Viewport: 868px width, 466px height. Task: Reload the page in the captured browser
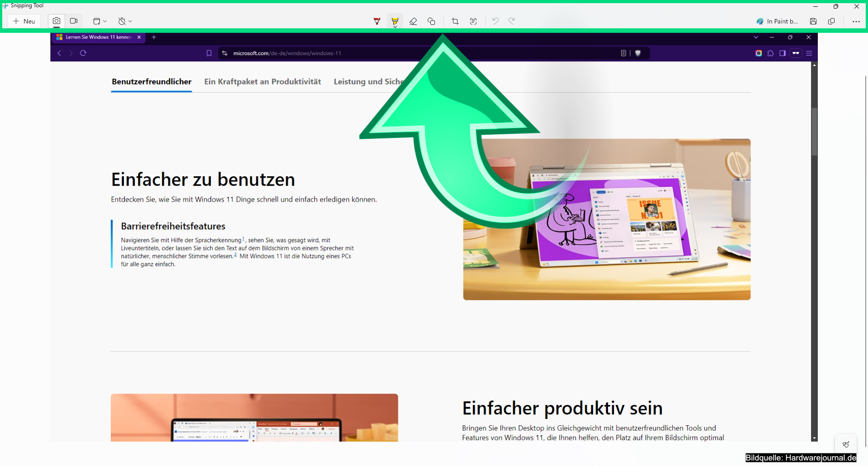(x=83, y=53)
